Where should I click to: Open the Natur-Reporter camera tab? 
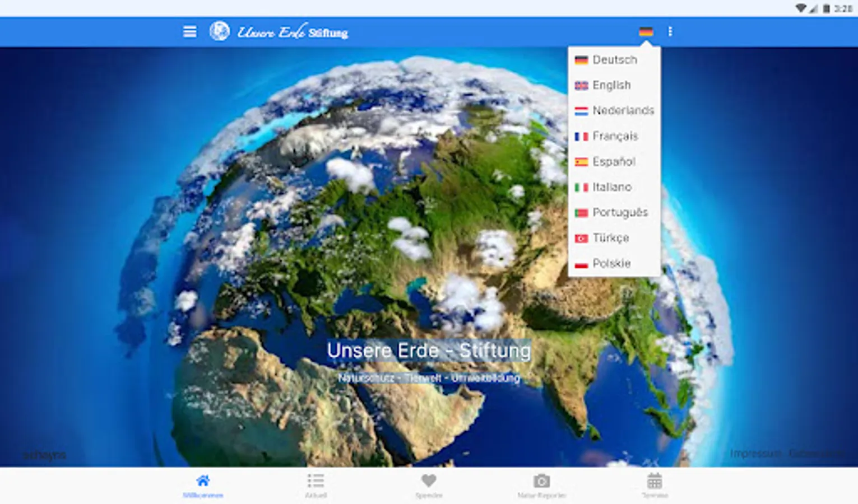pos(541,486)
